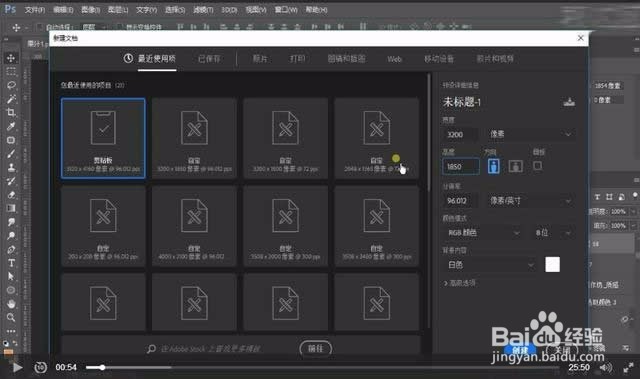Viewport: 640px width, 379px height.
Task: Click the video progress bar handle
Action: tap(102, 368)
